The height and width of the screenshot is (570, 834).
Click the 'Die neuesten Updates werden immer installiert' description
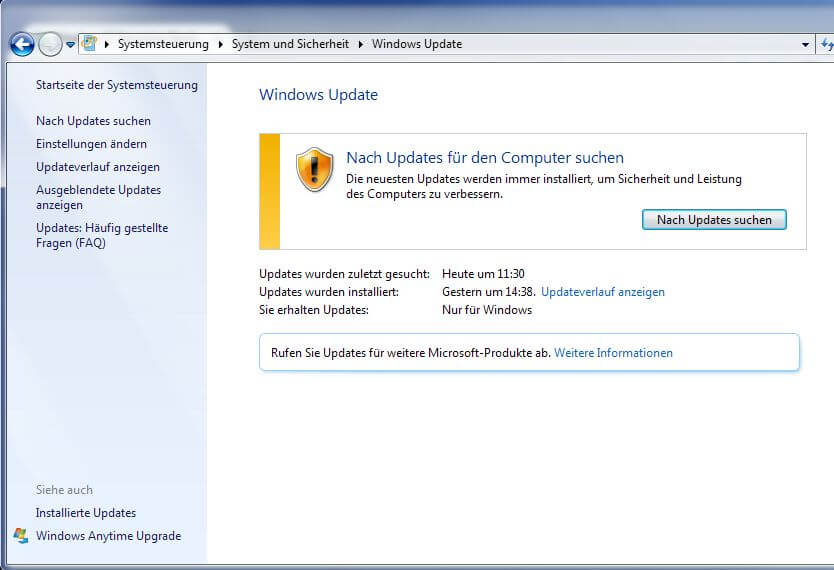pos(544,187)
